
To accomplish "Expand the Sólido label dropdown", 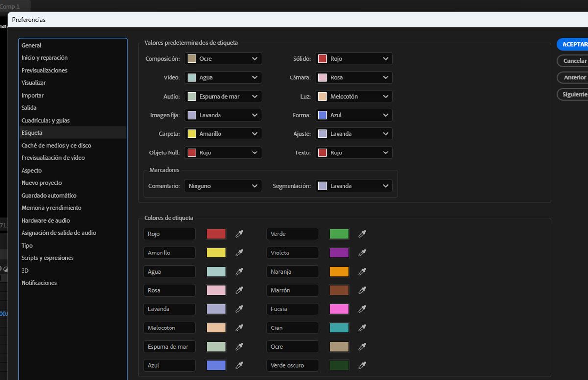I will [x=354, y=59].
